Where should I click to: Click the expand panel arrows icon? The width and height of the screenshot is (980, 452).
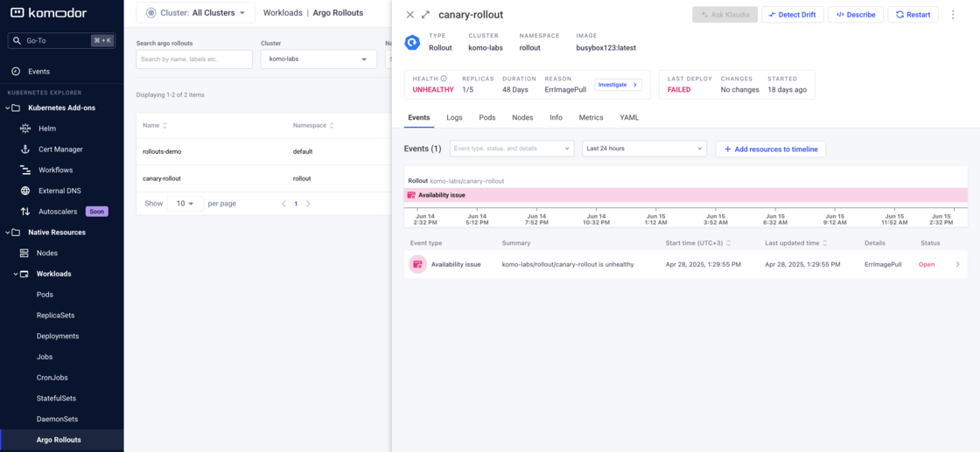tap(425, 15)
